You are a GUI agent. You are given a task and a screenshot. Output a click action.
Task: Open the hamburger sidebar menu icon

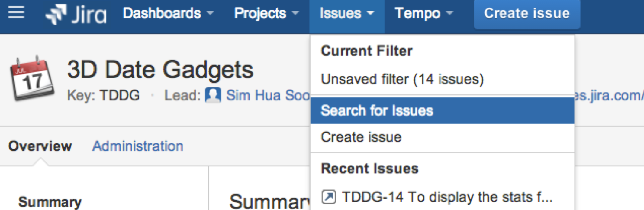16,13
